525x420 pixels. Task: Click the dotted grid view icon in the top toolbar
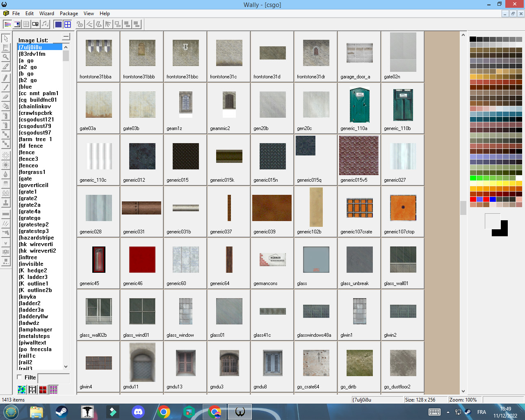58,24
